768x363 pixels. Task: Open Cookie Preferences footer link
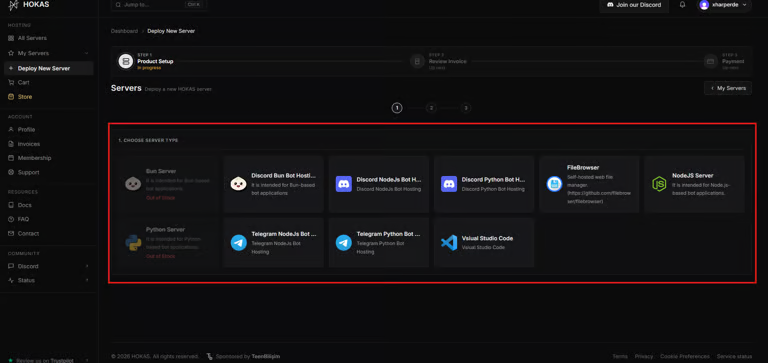[685, 356]
